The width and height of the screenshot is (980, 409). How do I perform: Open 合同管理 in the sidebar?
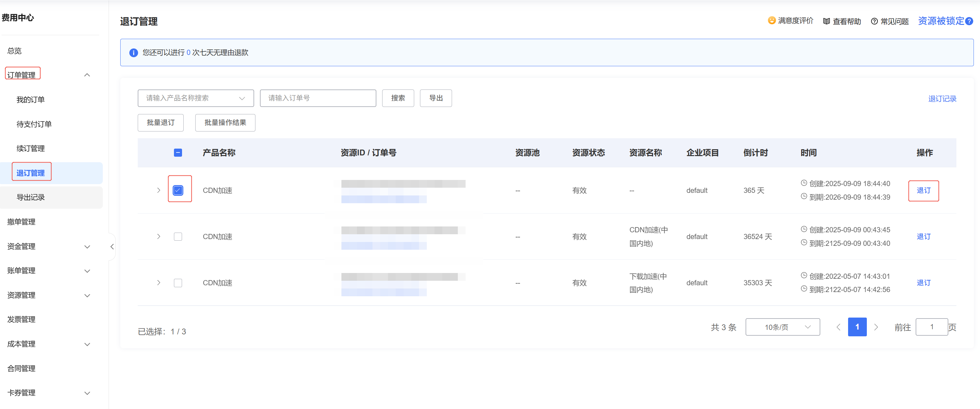click(x=21, y=368)
